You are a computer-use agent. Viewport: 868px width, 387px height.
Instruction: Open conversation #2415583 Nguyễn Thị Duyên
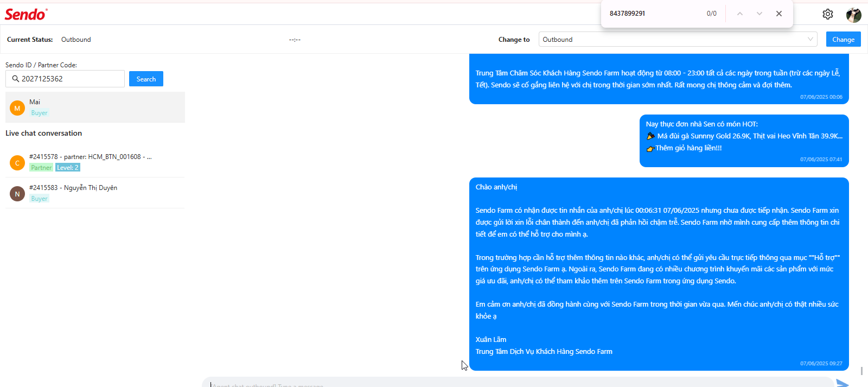tap(95, 193)
